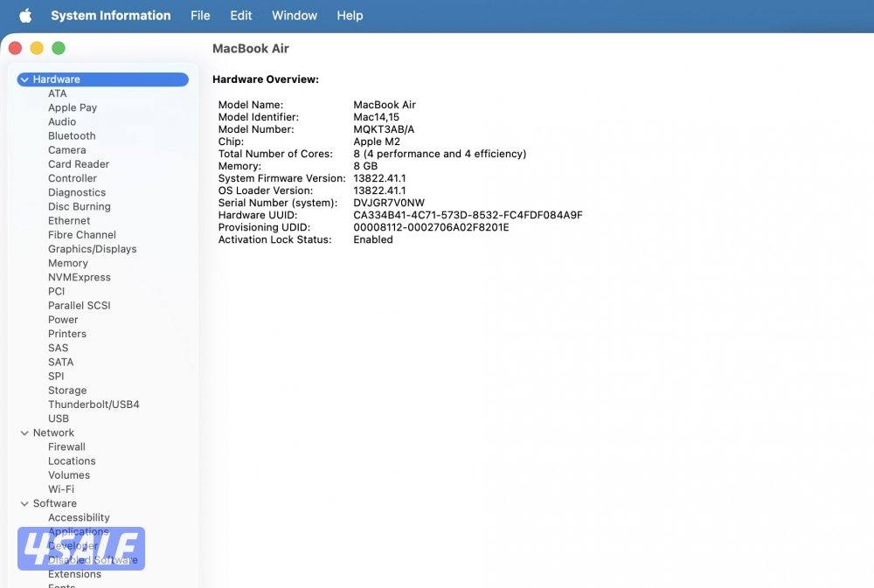Open the File menu

tap(200, 15)
